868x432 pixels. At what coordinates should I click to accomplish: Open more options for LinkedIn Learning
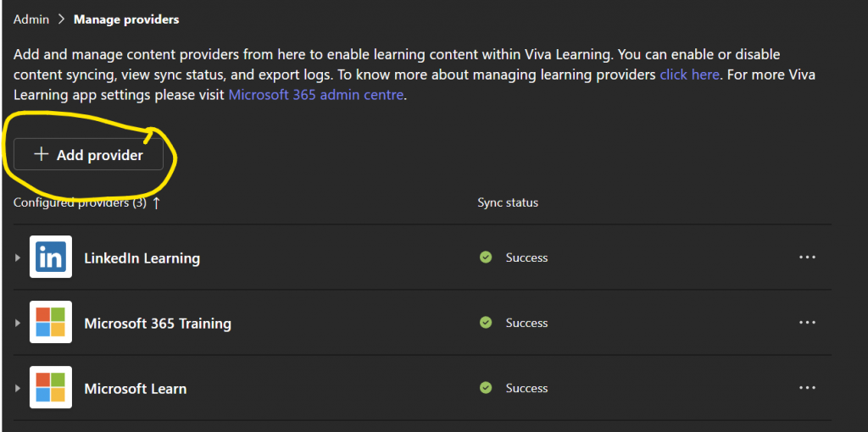pyautogui.click(x=807, y=258)
